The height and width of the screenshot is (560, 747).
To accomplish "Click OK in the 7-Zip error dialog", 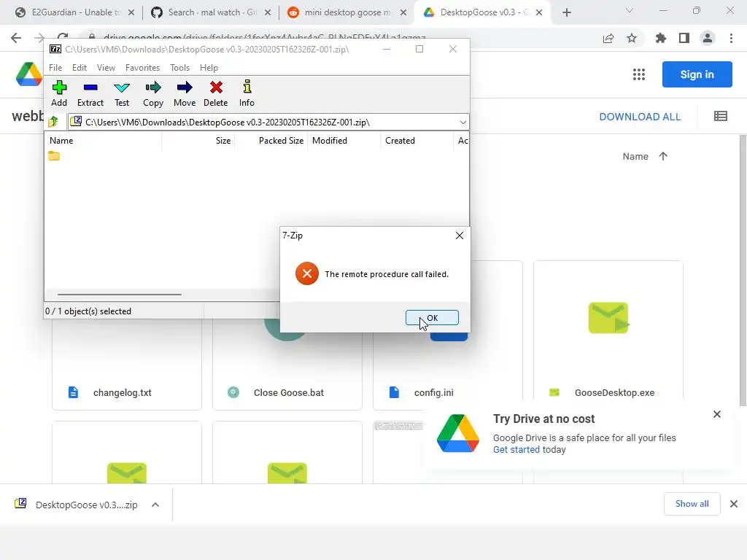I will (x=432, y=318).
